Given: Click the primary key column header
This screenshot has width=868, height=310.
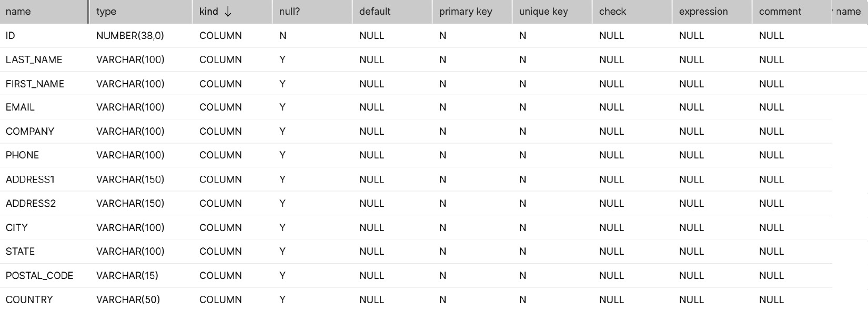Looking at the screenshot, I should (x=472, y=12).
